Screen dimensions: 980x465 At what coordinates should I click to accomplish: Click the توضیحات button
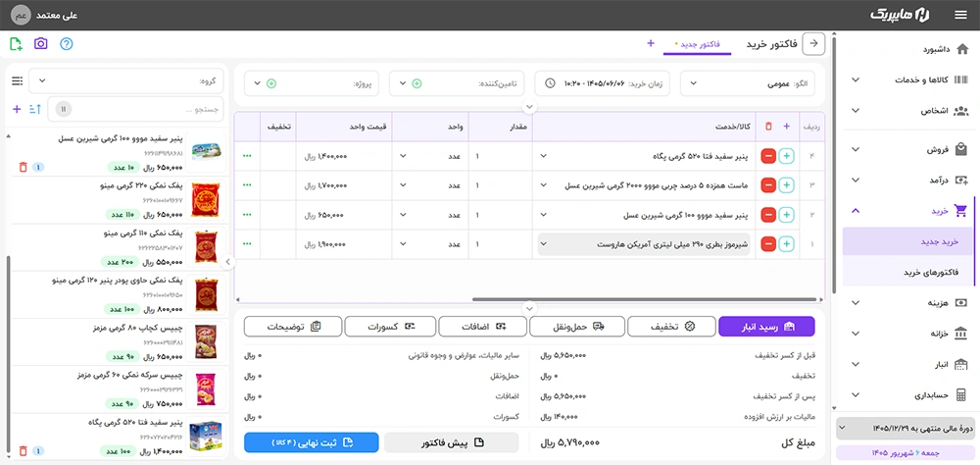click(293, 326)
